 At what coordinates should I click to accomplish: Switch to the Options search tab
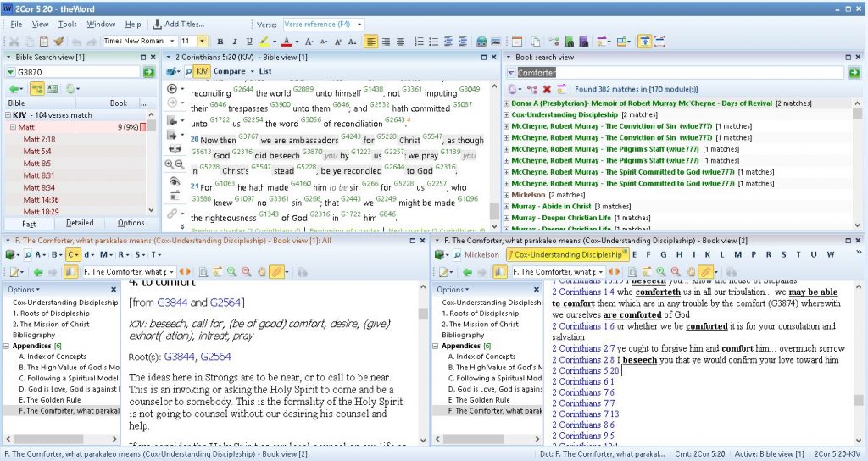(131, 223)
